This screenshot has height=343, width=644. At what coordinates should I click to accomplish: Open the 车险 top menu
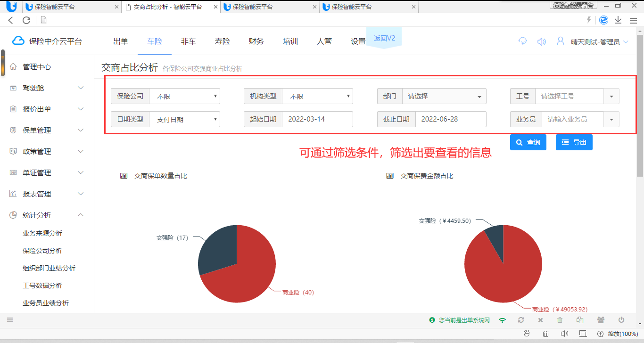(x=155, y=41)
